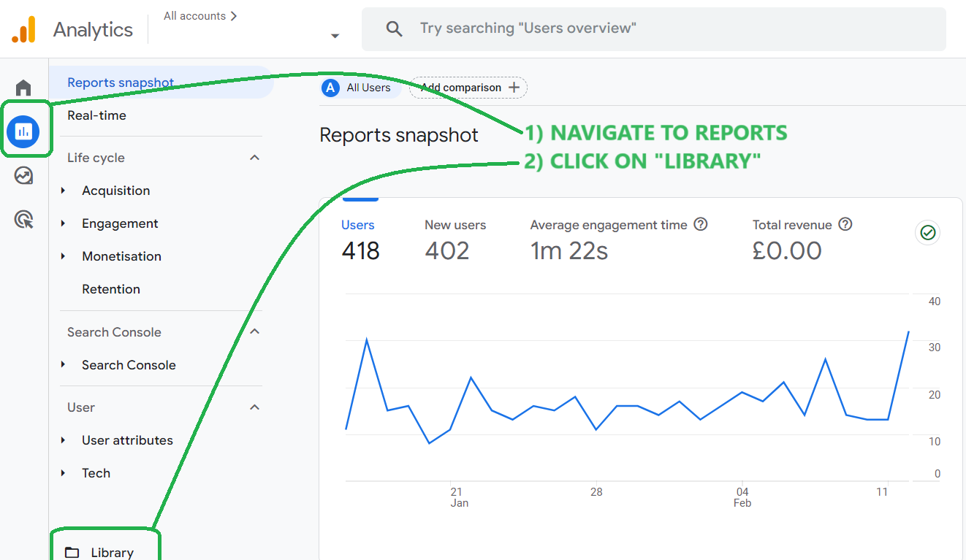Viewport: 966px width, 560px height.
Task: Click the Library link
Action: pos(113,553)
